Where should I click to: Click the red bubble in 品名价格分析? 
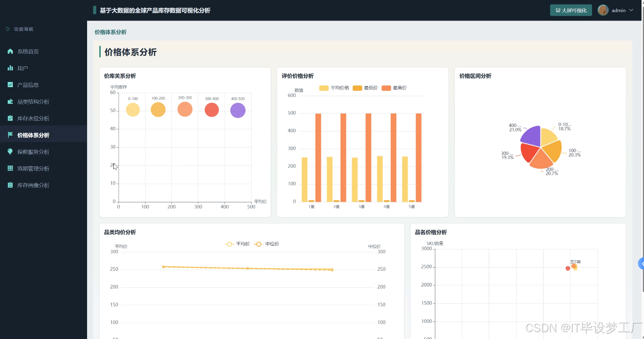coord(568,268)
